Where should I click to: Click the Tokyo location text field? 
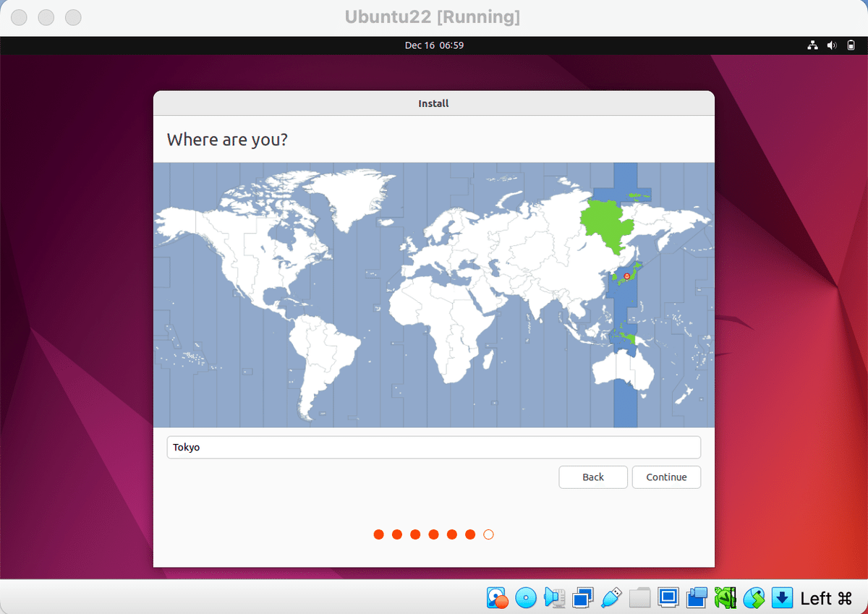pyautogui.click(x=434, y=448)
